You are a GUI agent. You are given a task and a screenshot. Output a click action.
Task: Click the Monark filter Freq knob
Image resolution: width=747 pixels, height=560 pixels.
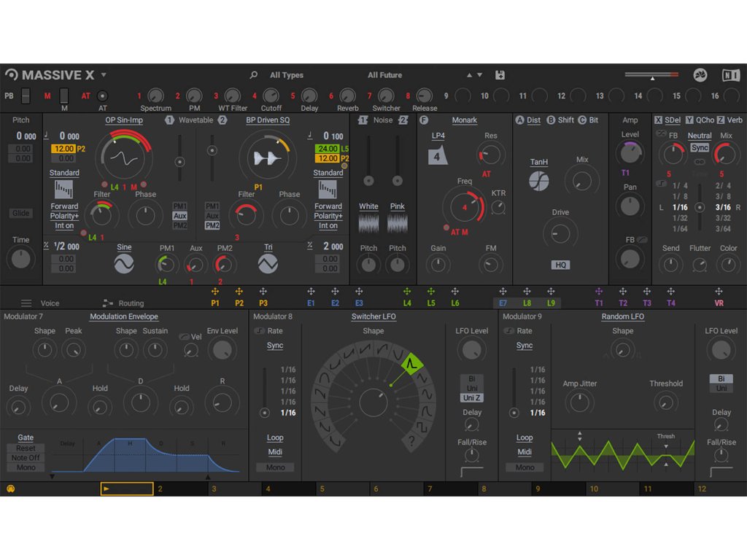coord(464,208)
